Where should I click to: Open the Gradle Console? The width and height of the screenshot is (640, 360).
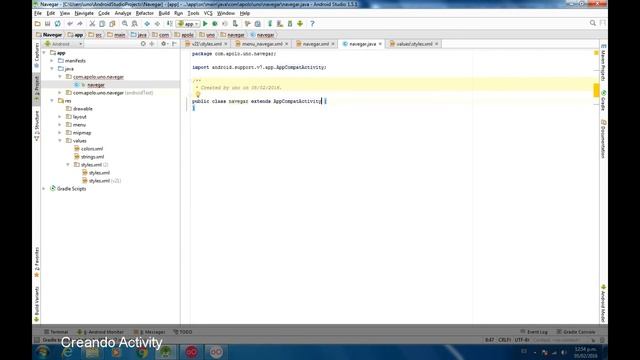[x=576, y=332]
